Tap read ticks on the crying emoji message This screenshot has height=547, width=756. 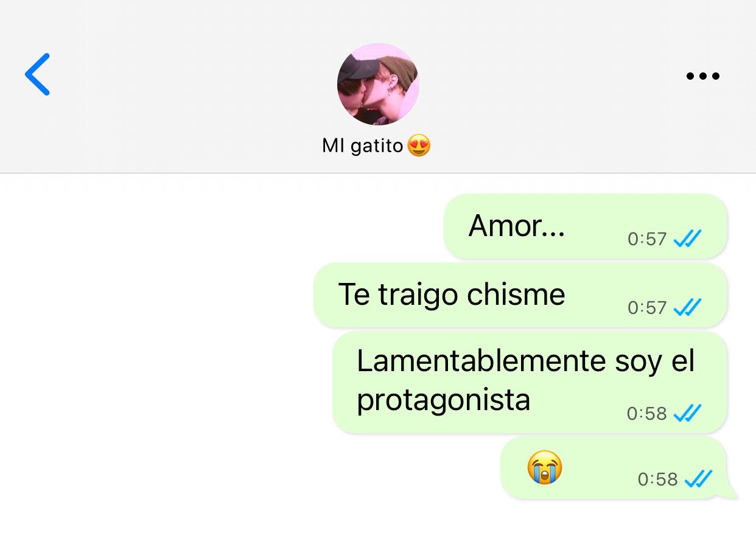point(698,479)
